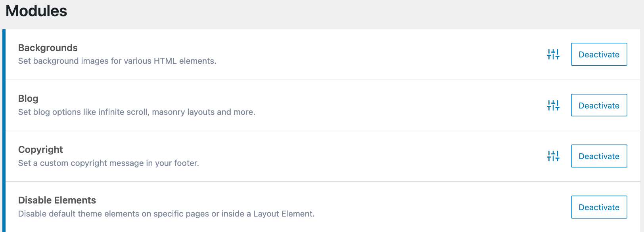The height and width of the screenshot is (232, 644).
Task: Deactivate the Disable Elements module
Action: [x=599, y=207]
